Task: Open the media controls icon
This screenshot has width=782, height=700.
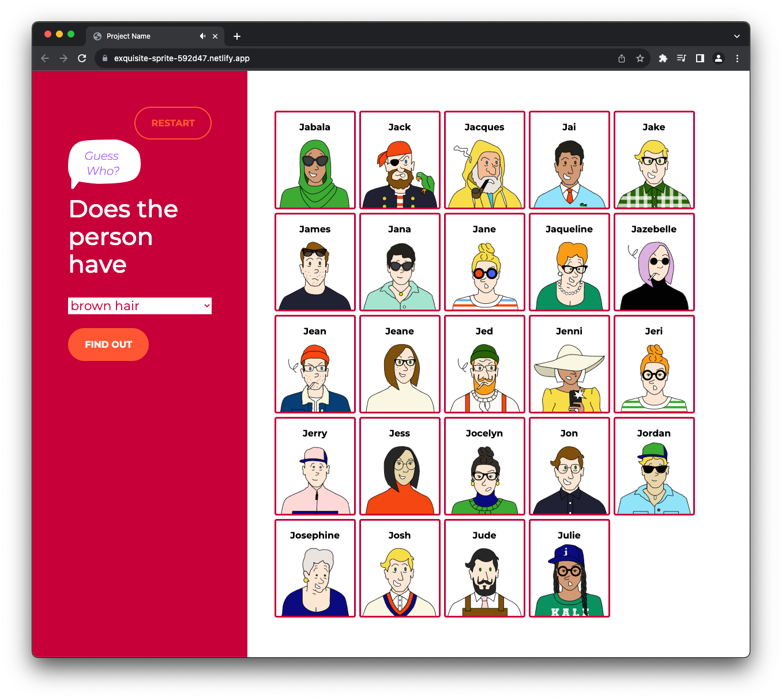Action: [682, 58]
